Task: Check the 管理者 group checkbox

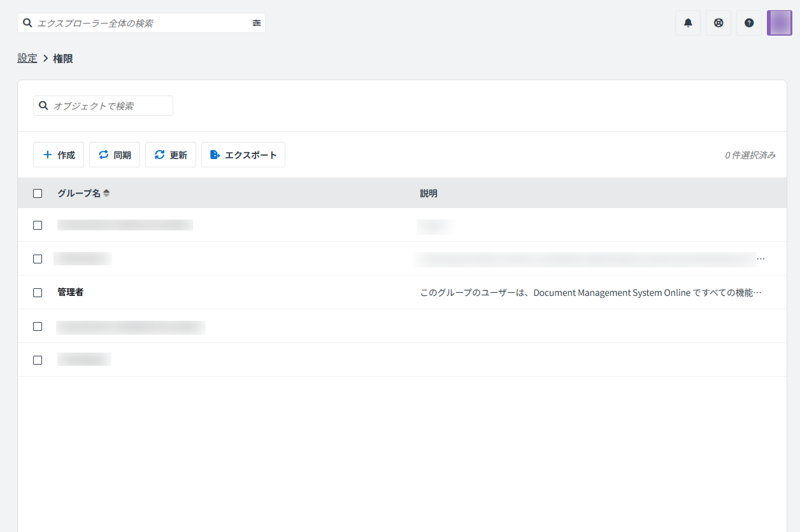Action: [38, 293]
